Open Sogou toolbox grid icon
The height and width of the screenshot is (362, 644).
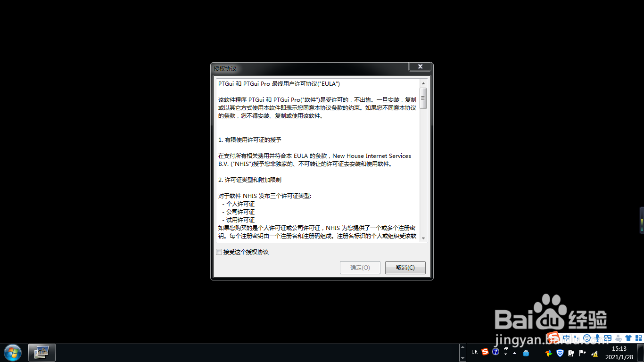(639, 337)
